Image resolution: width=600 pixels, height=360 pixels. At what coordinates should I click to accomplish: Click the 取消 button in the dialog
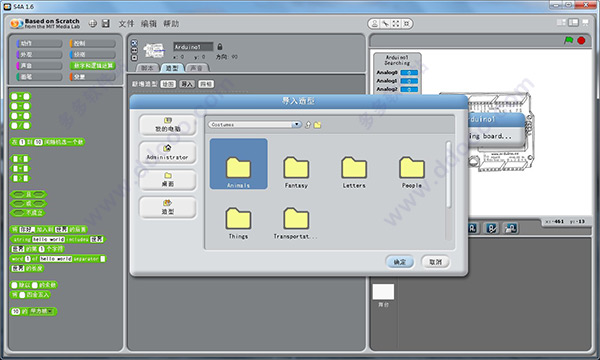point(435,262)
